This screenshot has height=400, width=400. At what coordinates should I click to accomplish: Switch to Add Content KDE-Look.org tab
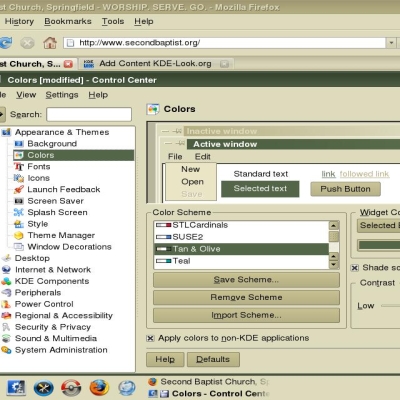155,64
